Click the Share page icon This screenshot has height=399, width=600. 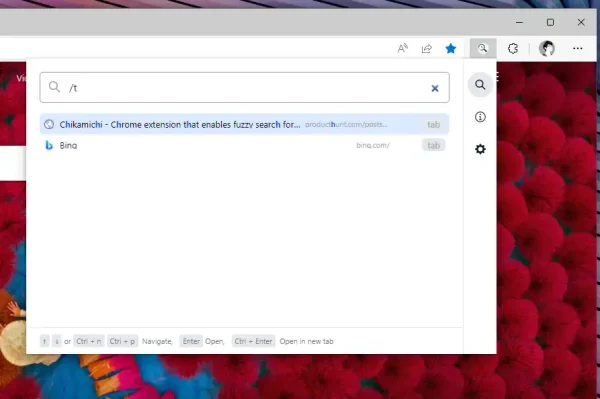coord(427,48)
